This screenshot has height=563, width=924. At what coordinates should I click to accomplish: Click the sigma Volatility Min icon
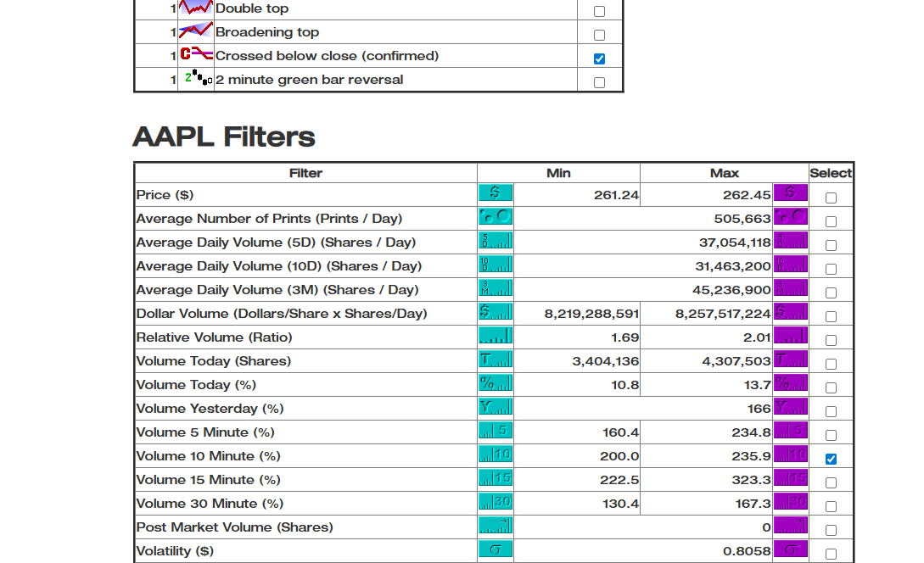(496, 550)
